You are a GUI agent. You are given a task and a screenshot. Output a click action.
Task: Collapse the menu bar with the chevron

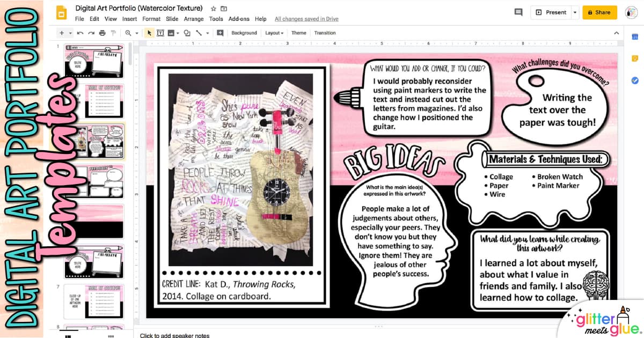point(617,33)
